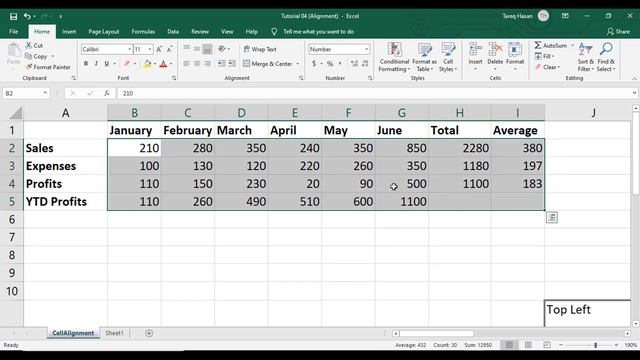
Task: Open the File tab
Action: point(13,31)
